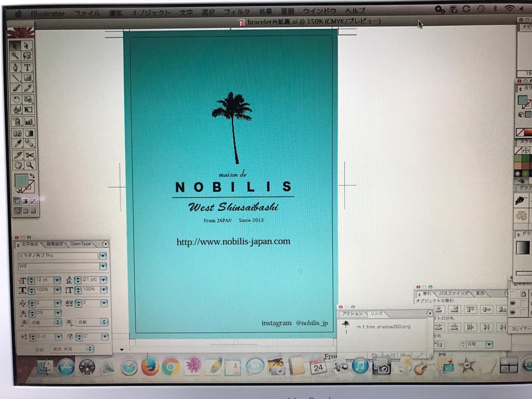Select the Lasso tool

click(27, 56)
